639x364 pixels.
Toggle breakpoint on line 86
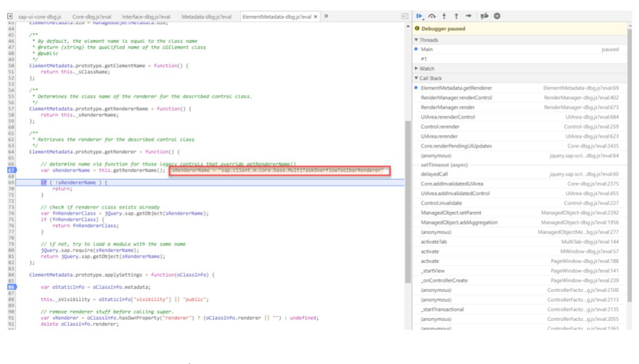coord(12,287)
